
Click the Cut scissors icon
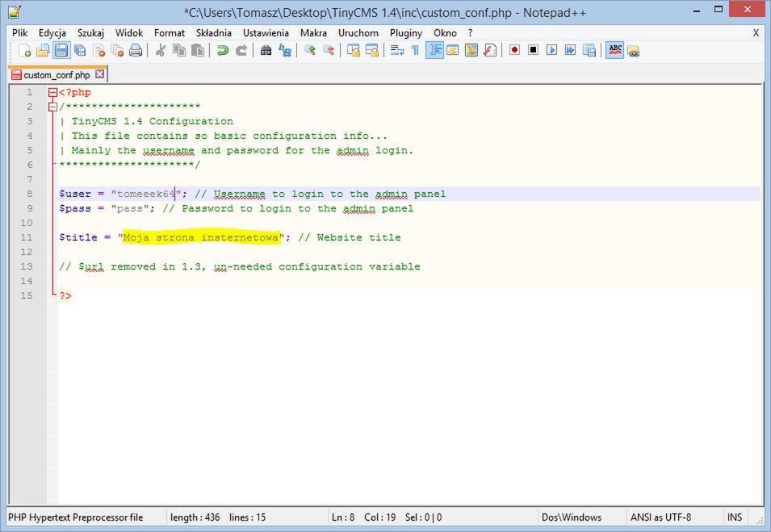tap(161, 50)
